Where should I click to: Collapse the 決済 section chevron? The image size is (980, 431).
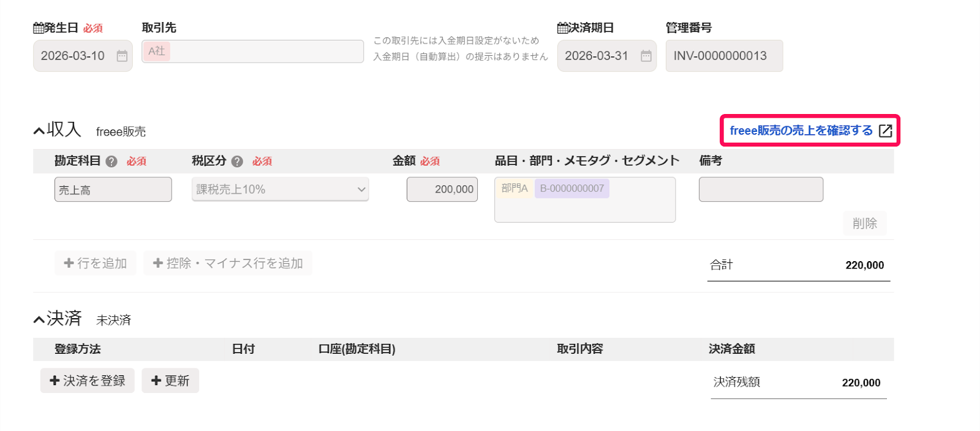pyautogui.click(x=39, y=319)
